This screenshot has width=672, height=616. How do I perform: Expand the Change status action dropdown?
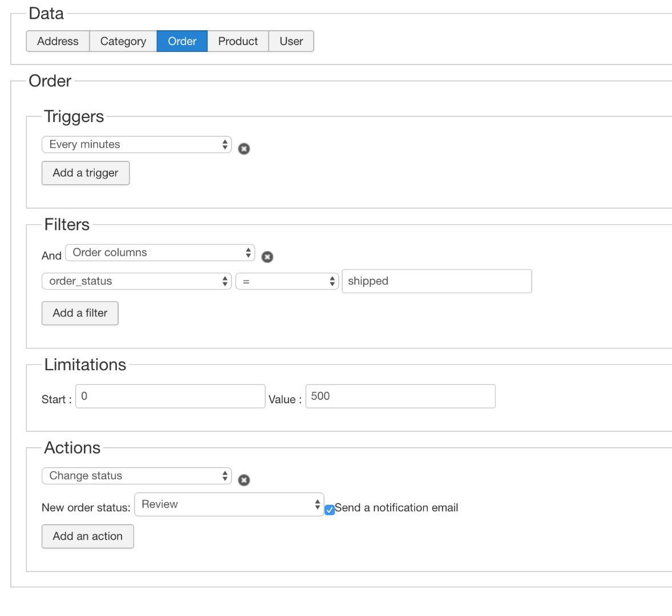(136, 476)
